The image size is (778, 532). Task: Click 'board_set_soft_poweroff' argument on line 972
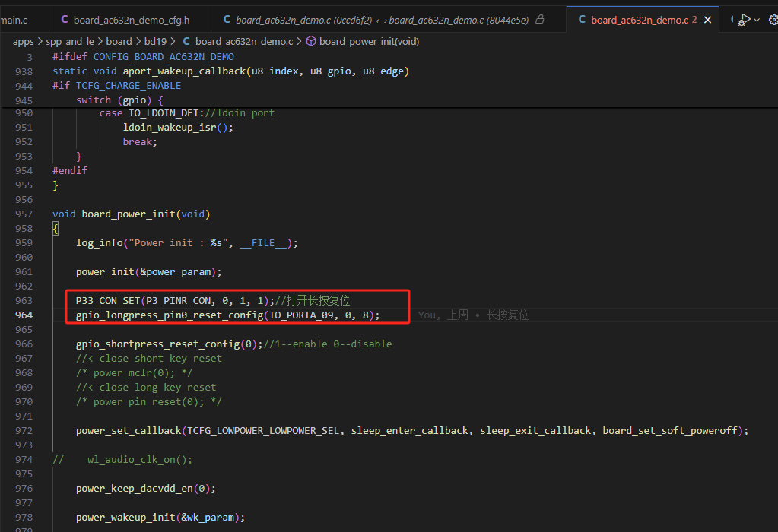[x=670, y=430]
